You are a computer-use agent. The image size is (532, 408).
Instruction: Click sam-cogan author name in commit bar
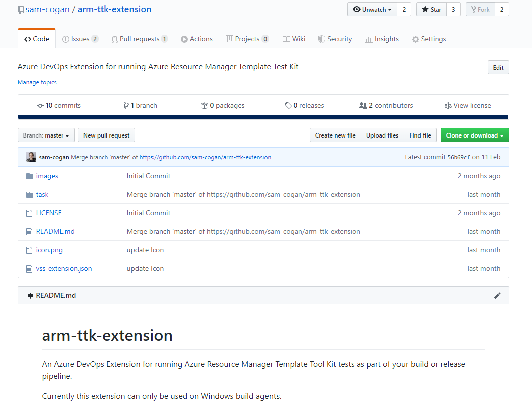coord(54,157)
